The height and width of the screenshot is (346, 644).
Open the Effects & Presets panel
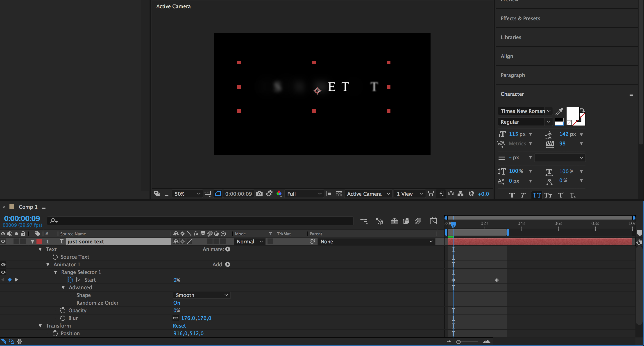tap(520, 18)
